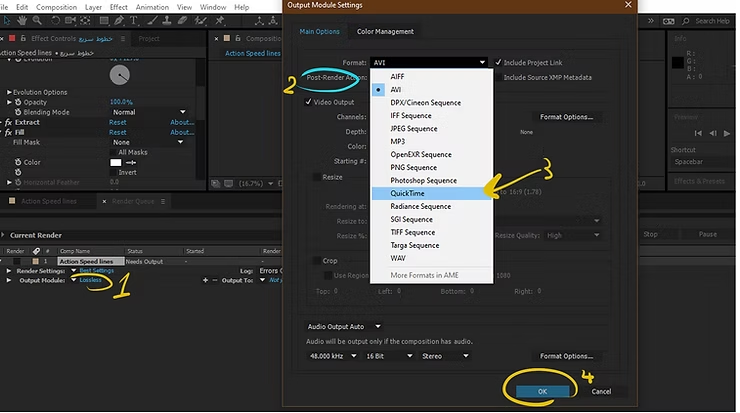
Task: Select the Selection arrow tool
Action: tap(7, 20)
